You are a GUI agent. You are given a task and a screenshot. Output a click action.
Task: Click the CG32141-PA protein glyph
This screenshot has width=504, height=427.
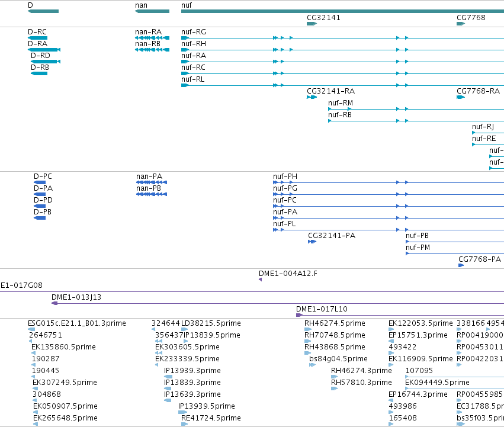(x=312, y=242)
